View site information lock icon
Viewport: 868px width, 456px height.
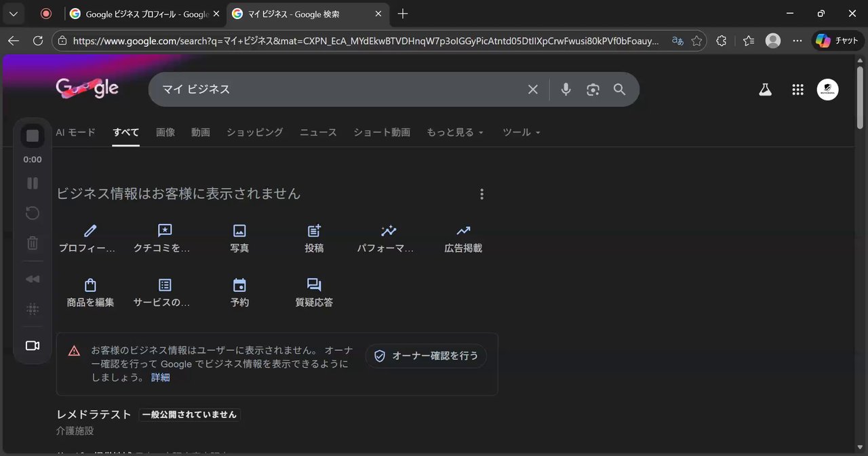click(x=62, y=41)
